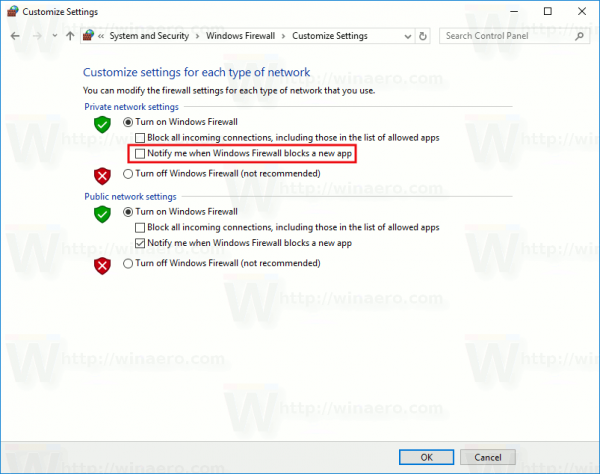
Task: Show hidden breadcrumb levels via double chevron
Action: (101, 36)
